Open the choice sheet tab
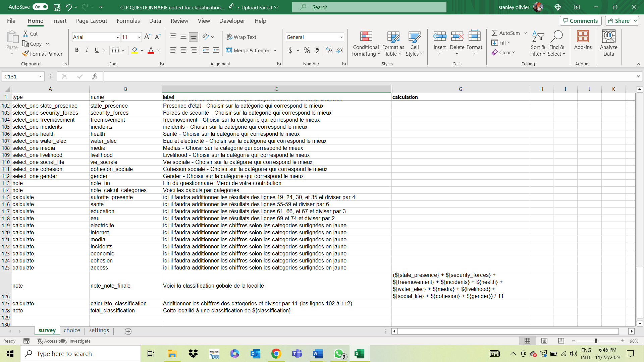Screen dimensions: 644x362 tap(72, 330)
